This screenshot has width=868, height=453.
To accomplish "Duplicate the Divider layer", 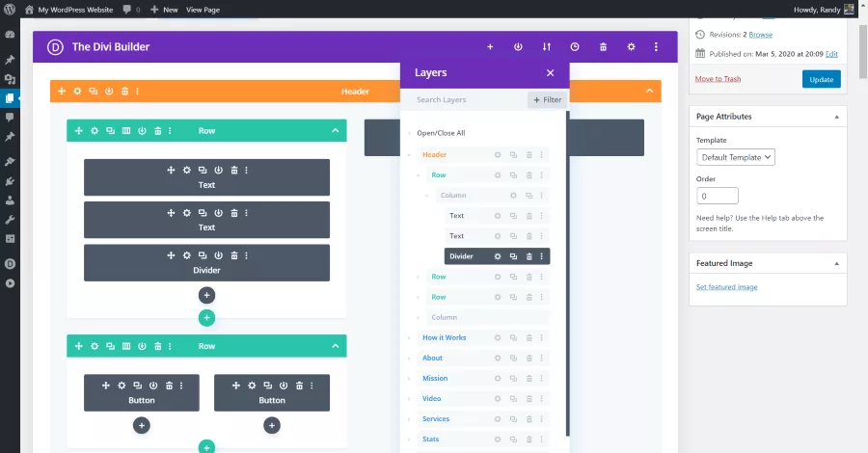I will point(513,256).
